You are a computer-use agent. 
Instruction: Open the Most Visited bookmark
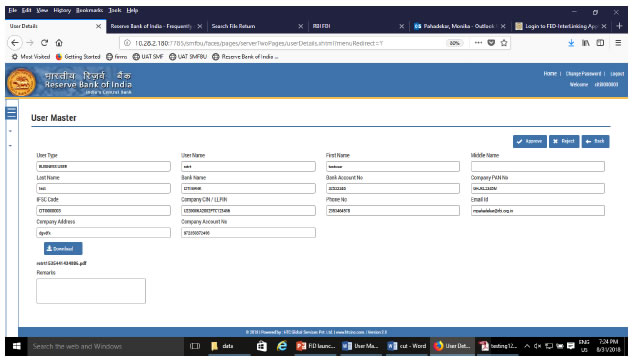(x=31, y=57)
